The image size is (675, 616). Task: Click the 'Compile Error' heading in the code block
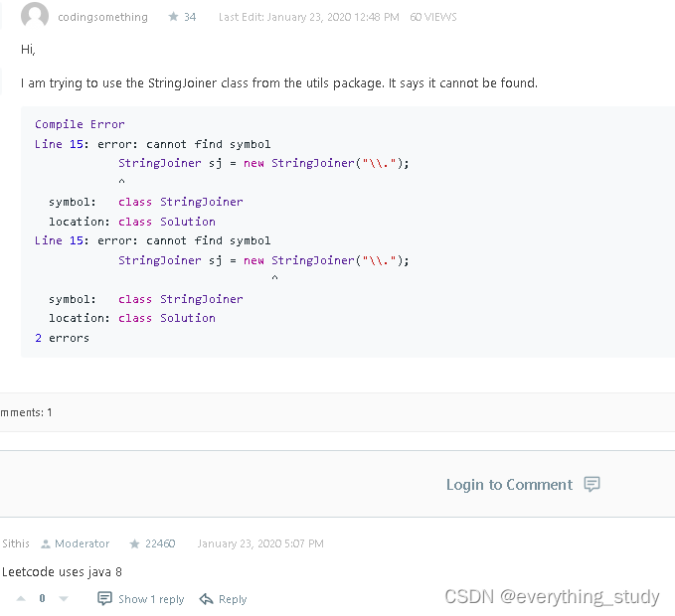80,124
